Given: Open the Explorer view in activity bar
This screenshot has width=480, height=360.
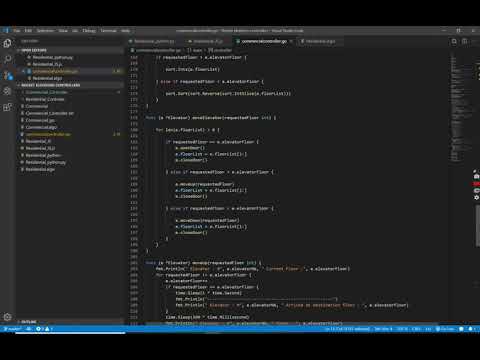Looking at the screenshot, I should point(7,43).
